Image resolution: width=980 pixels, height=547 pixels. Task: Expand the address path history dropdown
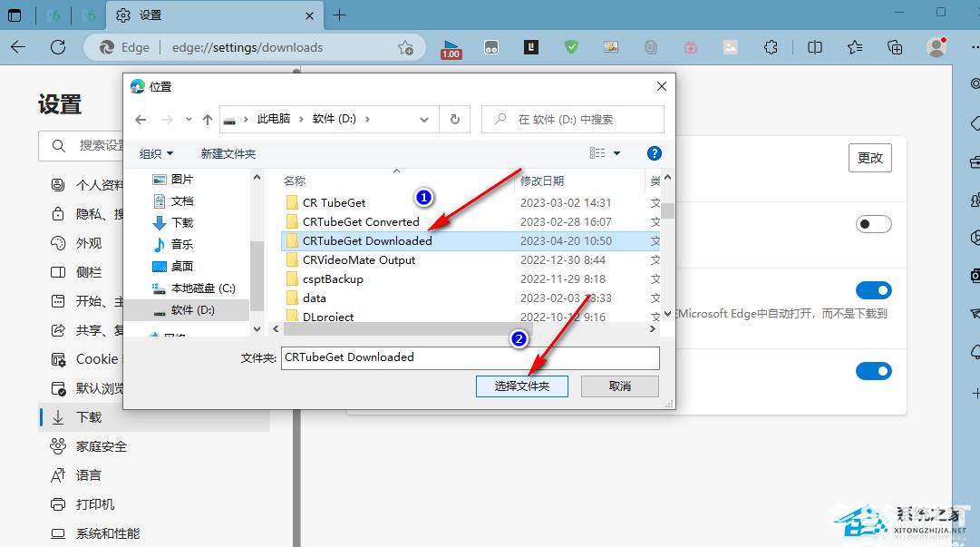pyautogui.click(x=423, y=120)
